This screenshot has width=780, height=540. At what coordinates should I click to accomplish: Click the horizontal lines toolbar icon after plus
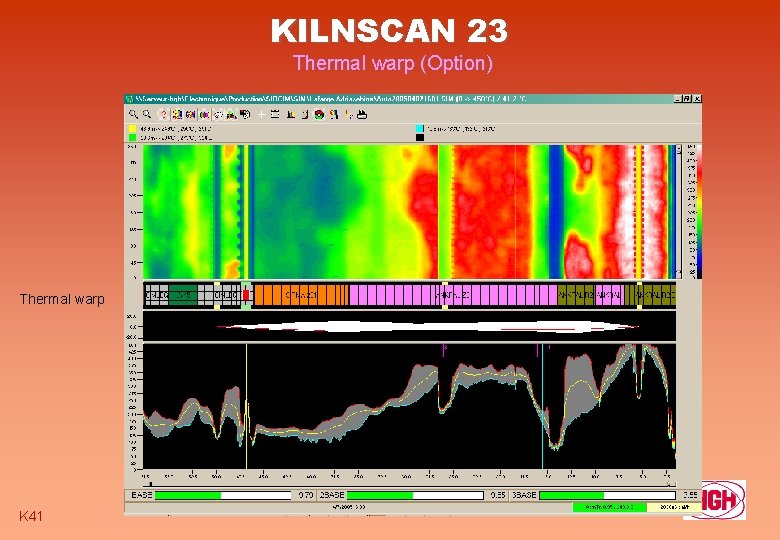tap(275, 115)
